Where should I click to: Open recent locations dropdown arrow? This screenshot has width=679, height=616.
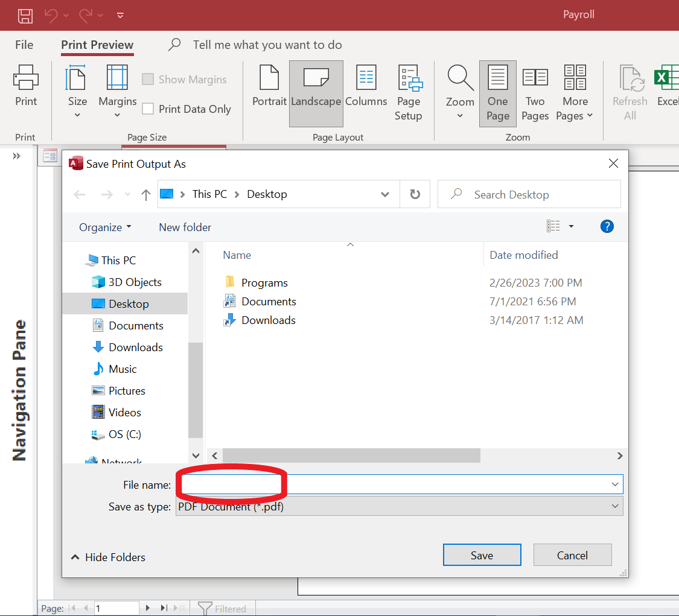coord(127,194)
